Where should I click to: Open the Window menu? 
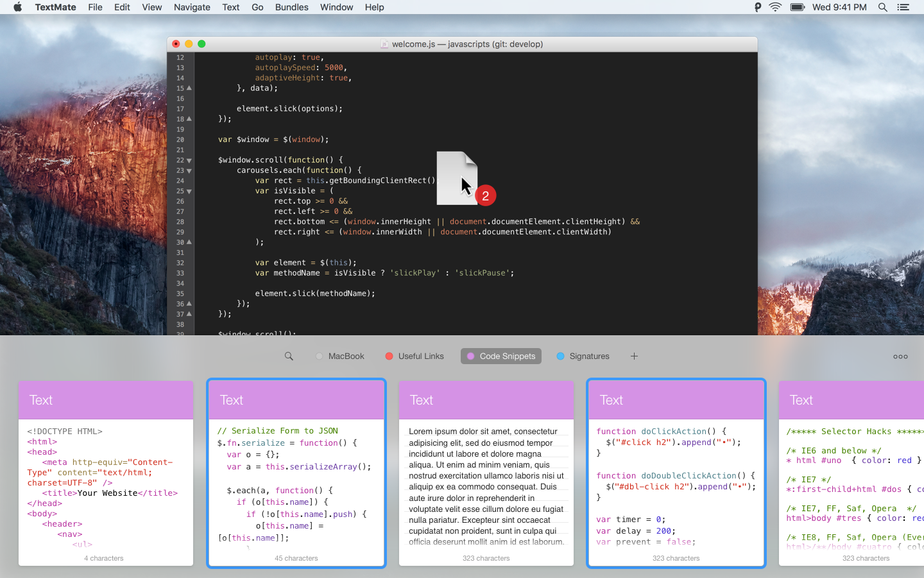[336, 7]
